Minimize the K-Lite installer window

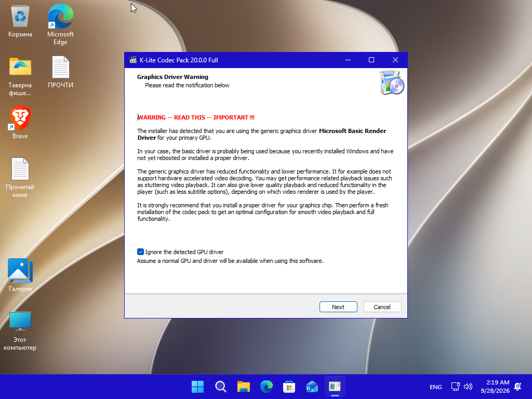(x=348, y=60)
